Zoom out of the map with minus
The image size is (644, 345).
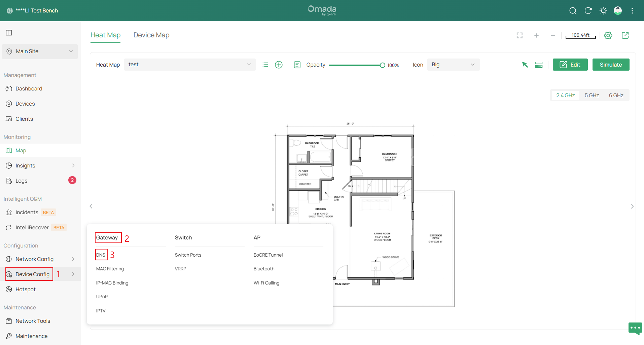(x=553, y=36)
